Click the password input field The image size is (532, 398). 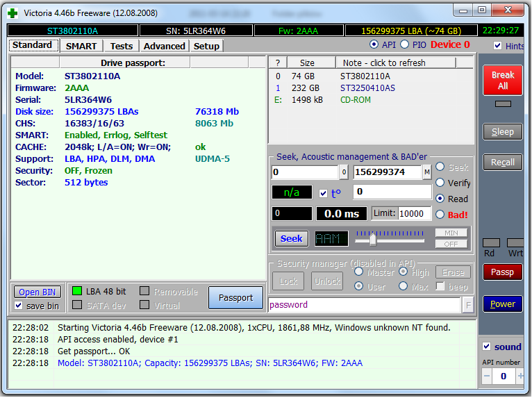click(365, 305)
